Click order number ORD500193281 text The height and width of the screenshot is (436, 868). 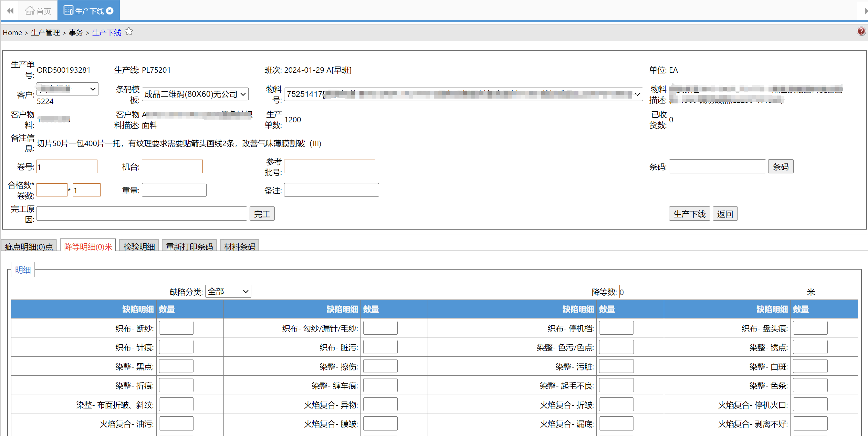pyautogui.click(x=64, y=70)
